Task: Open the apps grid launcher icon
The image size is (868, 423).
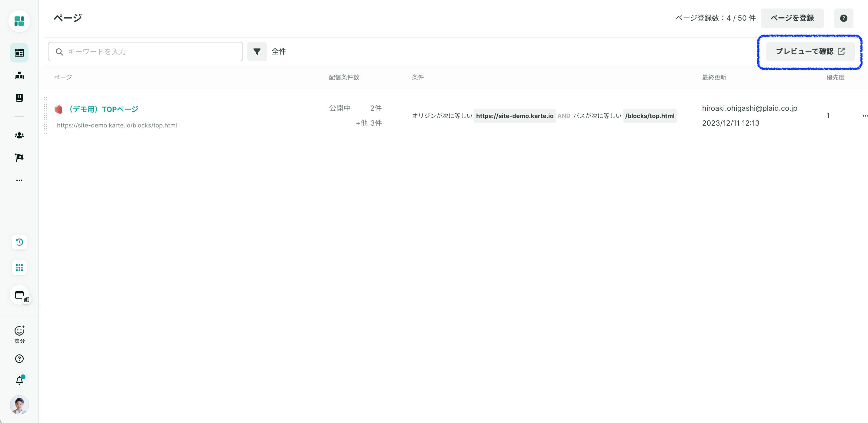Action: (19, 268)
